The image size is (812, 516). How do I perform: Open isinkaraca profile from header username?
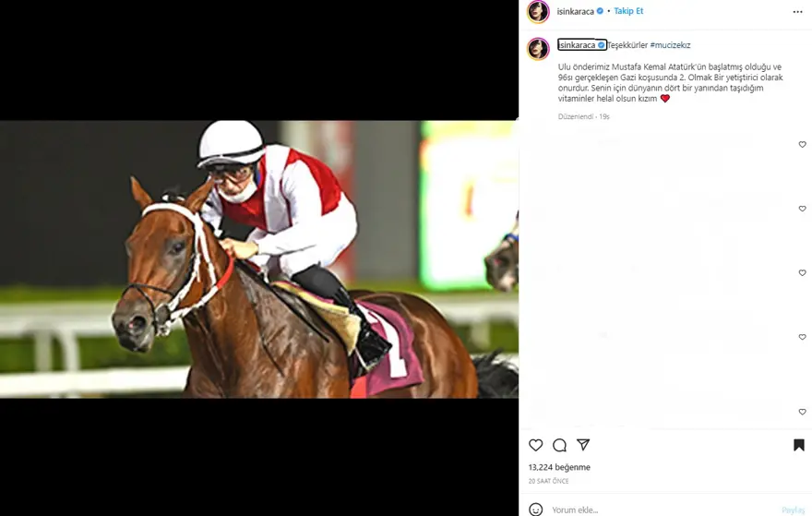tap(575, 11)
